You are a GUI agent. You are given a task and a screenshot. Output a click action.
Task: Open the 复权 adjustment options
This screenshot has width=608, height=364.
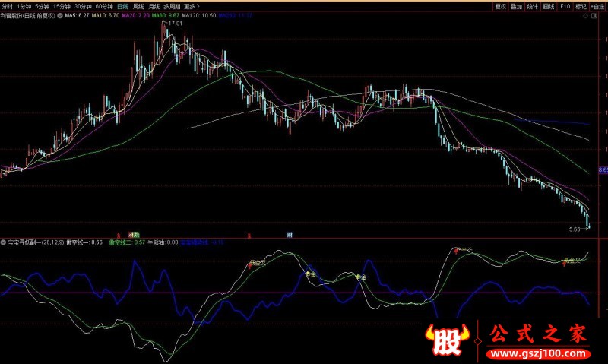pyautogui.click(x=500, y=5)
